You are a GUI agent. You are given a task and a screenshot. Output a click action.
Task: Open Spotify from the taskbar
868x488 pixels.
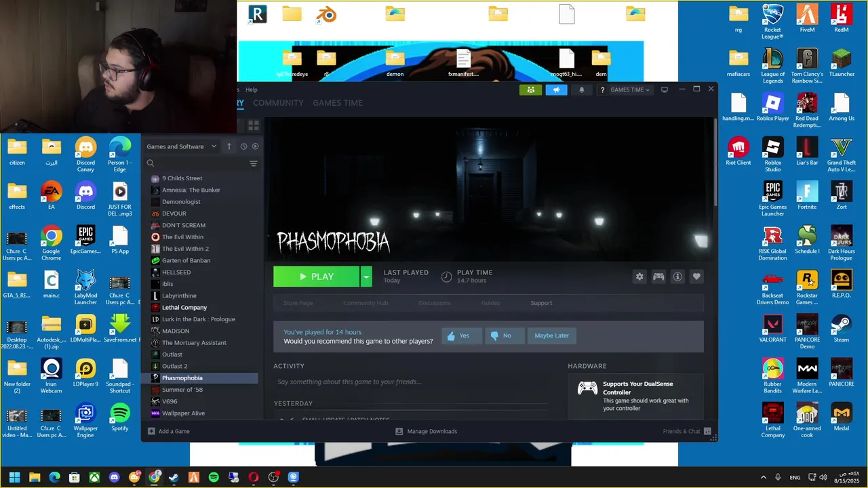[x=214, y=478]
